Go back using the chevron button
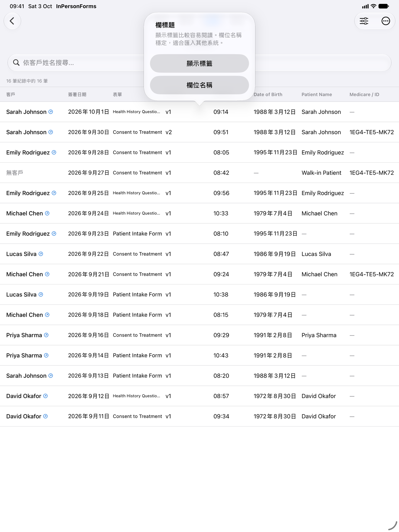Image resolution: width=399 pixels, height=532 pixels. pos(12,21)
